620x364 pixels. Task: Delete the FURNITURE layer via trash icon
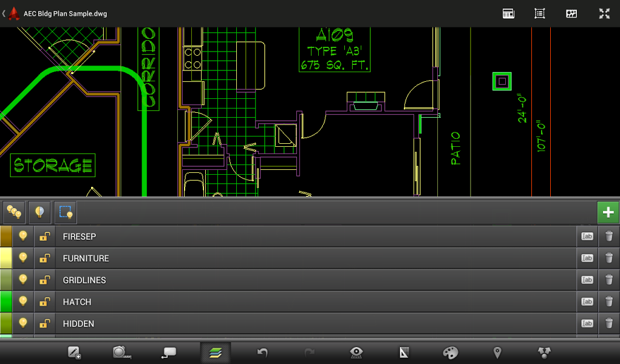(x=609, y=258)
